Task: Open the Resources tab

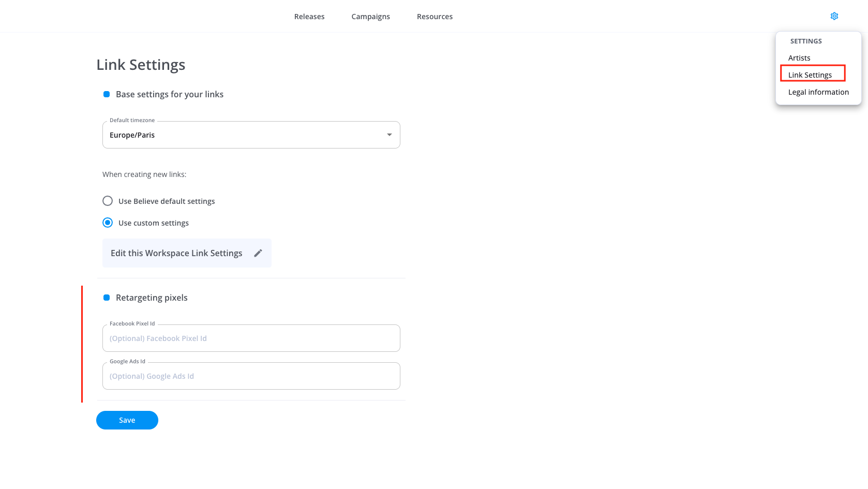Action: [435, 17]
